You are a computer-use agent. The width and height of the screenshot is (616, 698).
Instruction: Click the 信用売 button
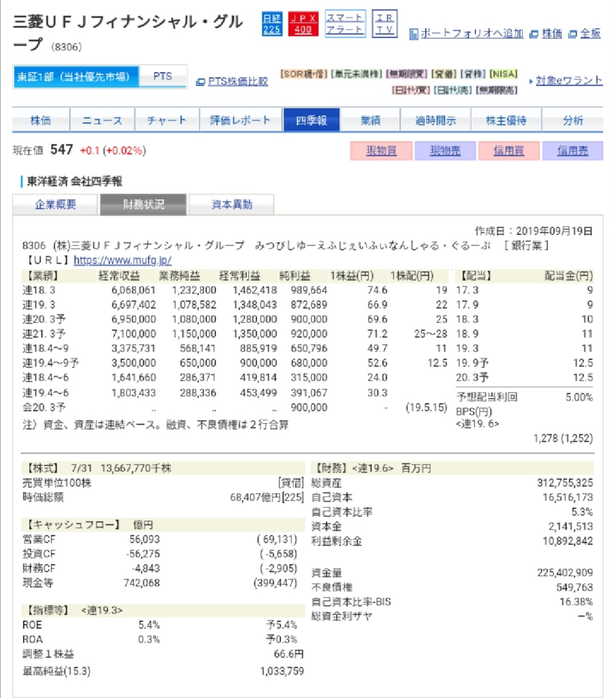(572, 151)
